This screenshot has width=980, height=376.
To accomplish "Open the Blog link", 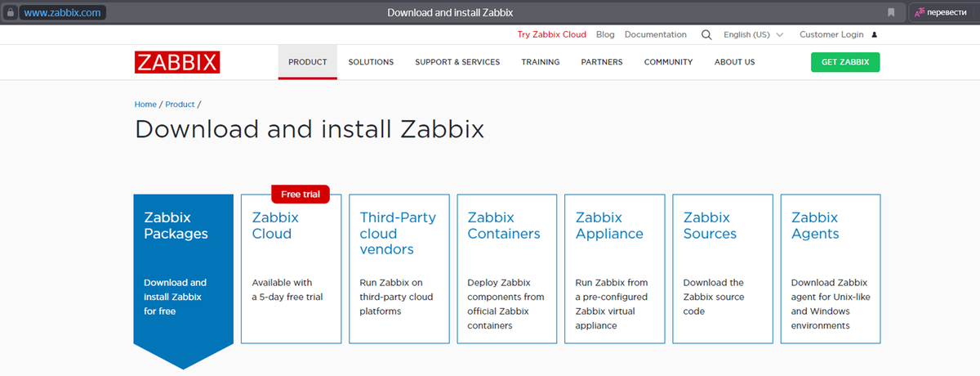I will (x=605, y=35).
